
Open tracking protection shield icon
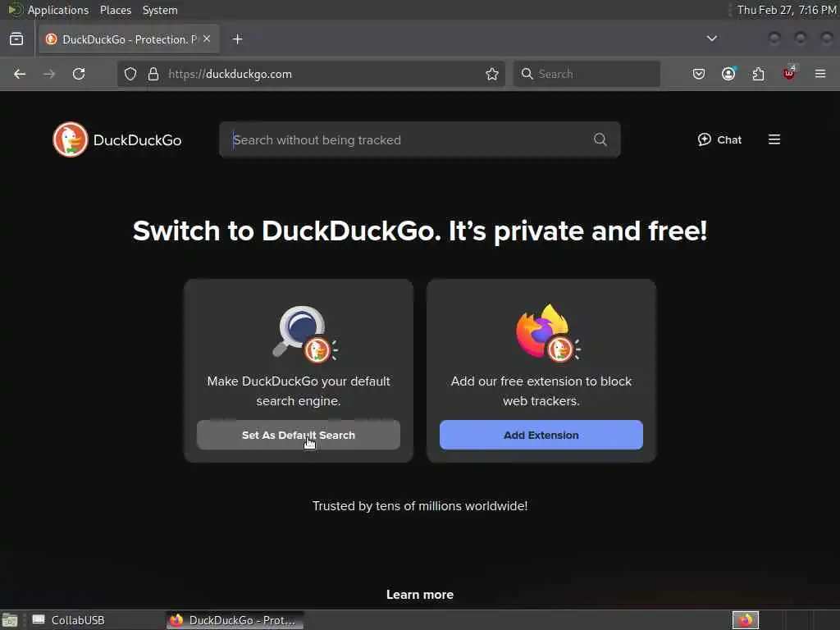[x=130, y=74]
